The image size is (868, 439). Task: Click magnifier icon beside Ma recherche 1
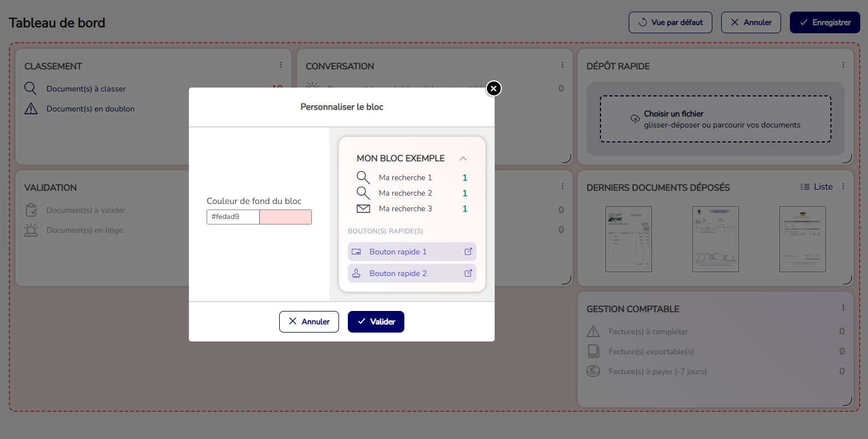[x=363, y=177]
